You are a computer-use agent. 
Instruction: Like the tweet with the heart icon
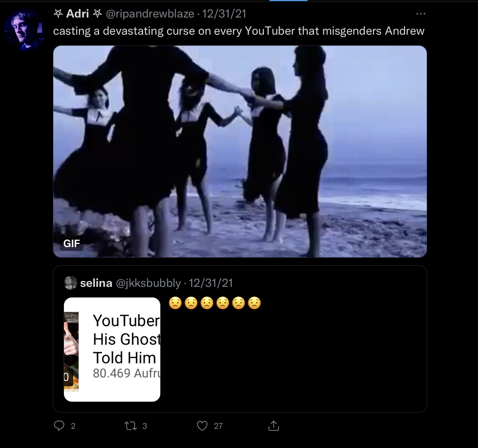(202, 426)
